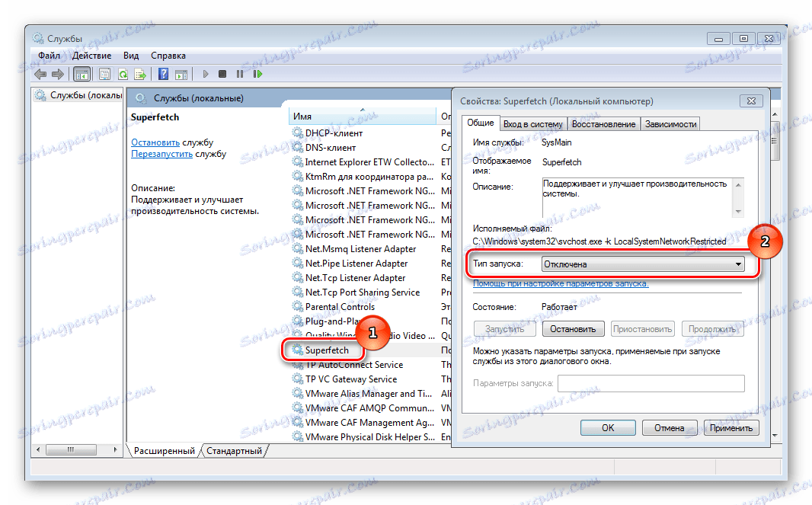Switch to the Вход в систему tab
Screen dimensions: 812x505
pyautogui.click(x=533, y=124)
